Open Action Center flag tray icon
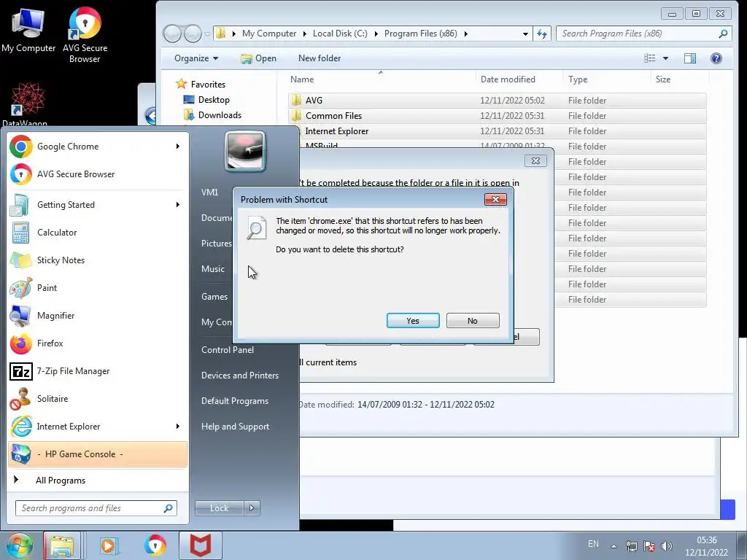This screenshot has width=747, height=560. (649, 546)
